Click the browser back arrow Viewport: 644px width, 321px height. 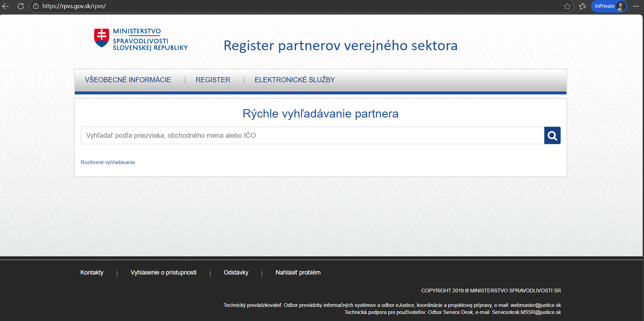[x=6, y=6]
